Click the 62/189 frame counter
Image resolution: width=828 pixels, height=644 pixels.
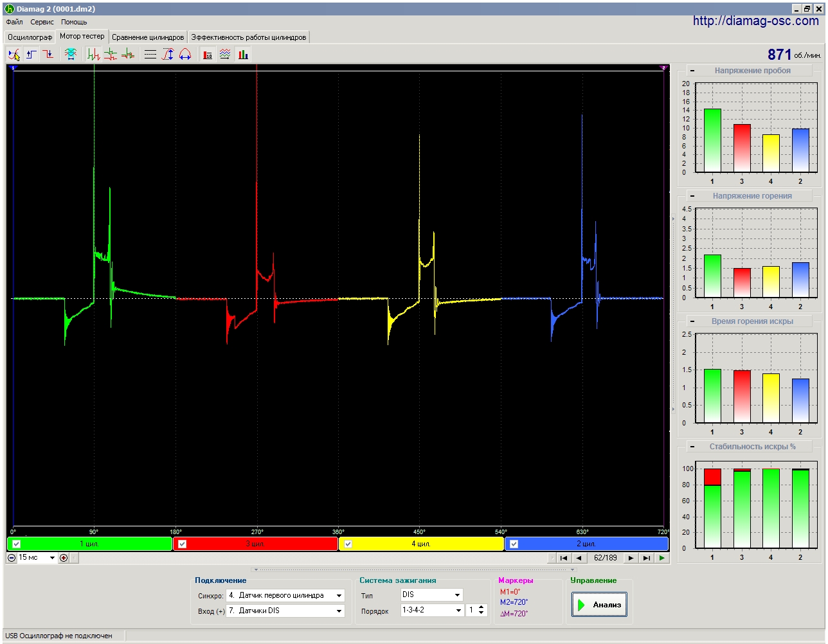[606, 558]
